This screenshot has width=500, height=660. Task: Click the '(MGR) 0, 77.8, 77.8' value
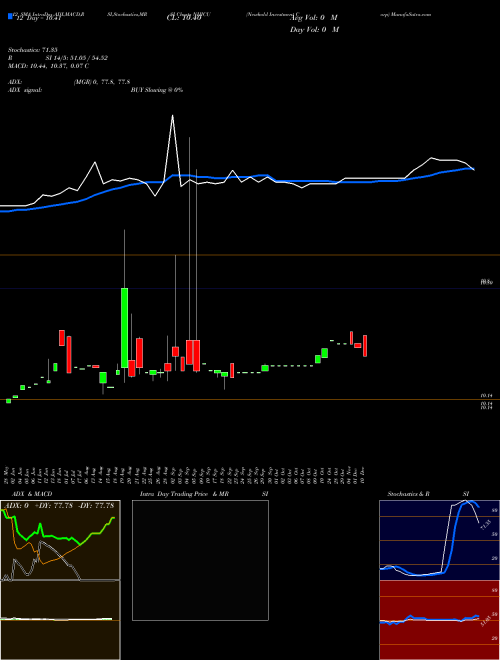pos(102,82)
